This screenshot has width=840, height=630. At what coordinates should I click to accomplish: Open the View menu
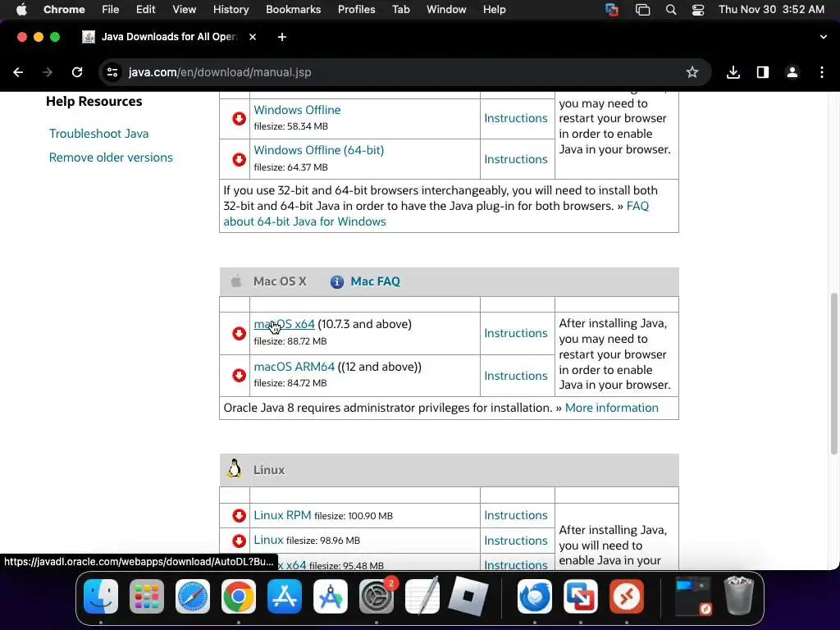coord(185,10)
